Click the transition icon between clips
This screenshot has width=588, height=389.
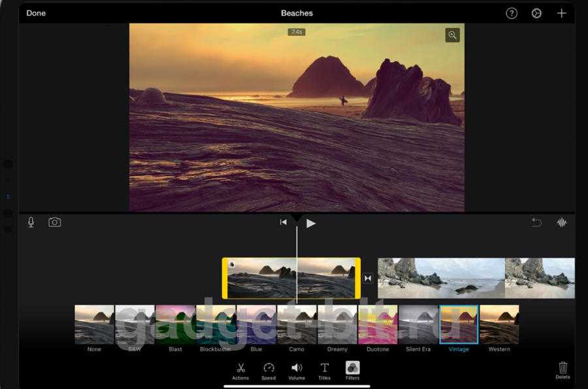pyautogui.click(x=368, y=279)
